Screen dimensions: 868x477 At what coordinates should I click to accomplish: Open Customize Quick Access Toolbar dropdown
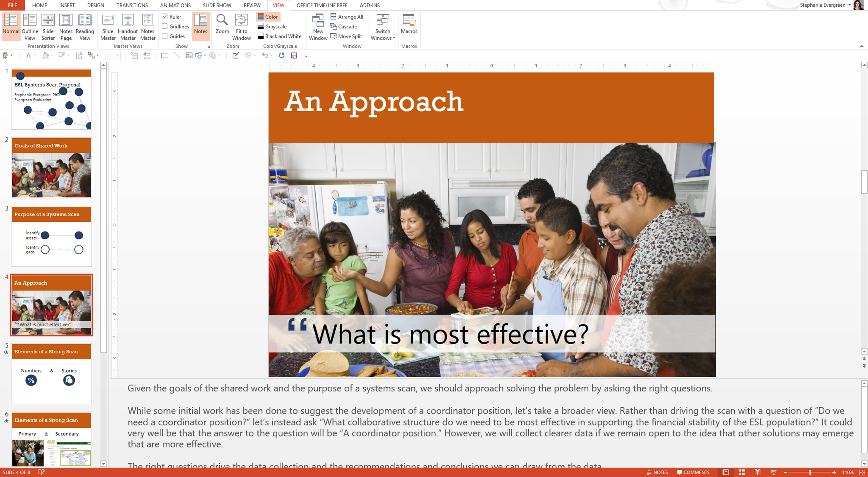[x=306, y=56]
